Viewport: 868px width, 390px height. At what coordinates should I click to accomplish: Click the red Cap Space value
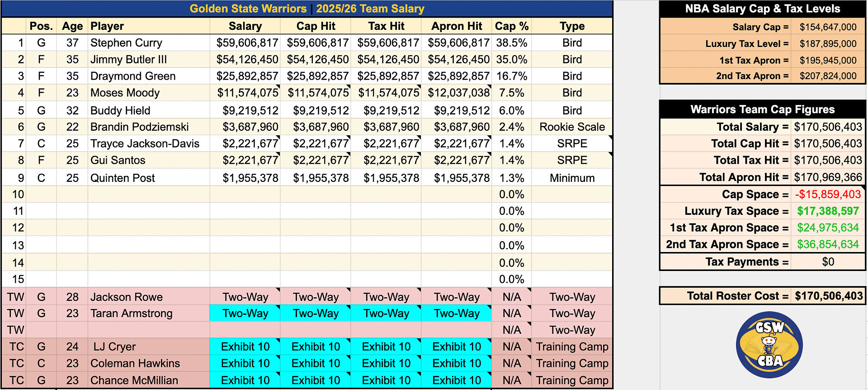coord(828,195)
